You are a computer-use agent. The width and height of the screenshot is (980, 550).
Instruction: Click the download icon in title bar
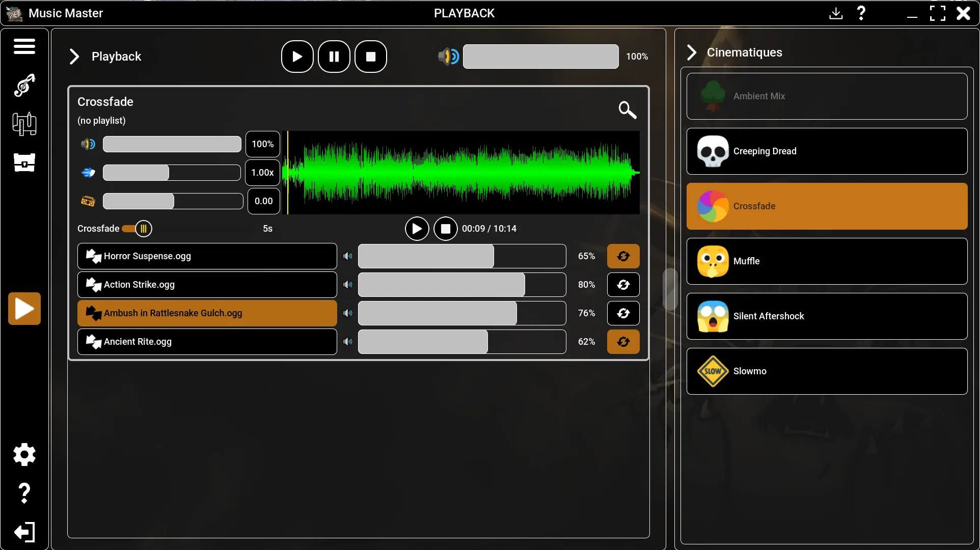[x=836, y=13]
